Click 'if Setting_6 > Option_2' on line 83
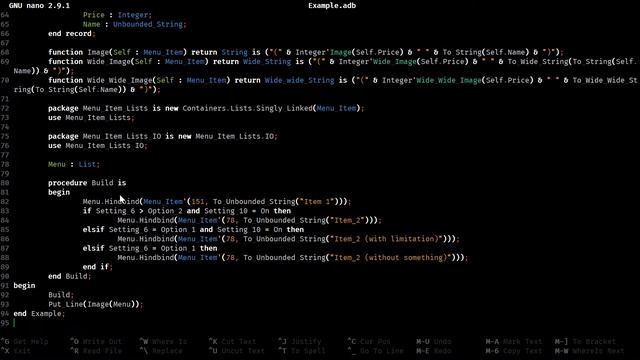640x360 pixels. (x=133, y=211)
